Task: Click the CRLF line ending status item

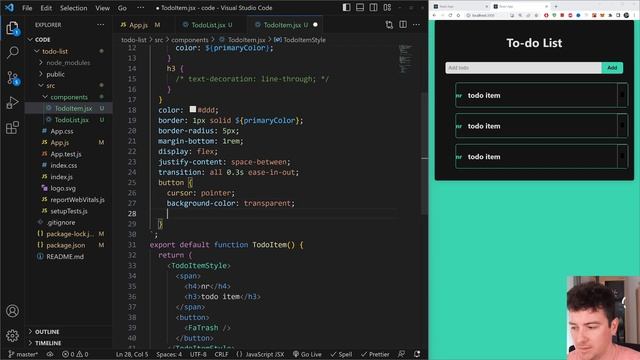Action: (221, 354)
